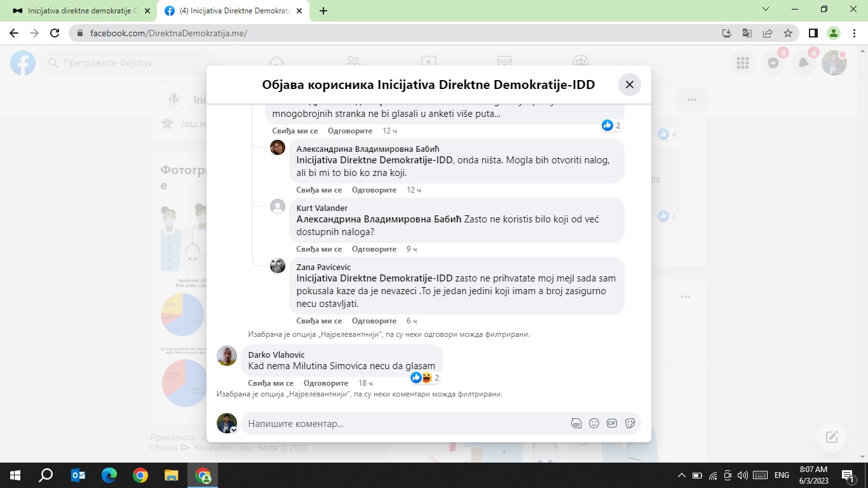Click the address bar URL

(x=168, y=33)
